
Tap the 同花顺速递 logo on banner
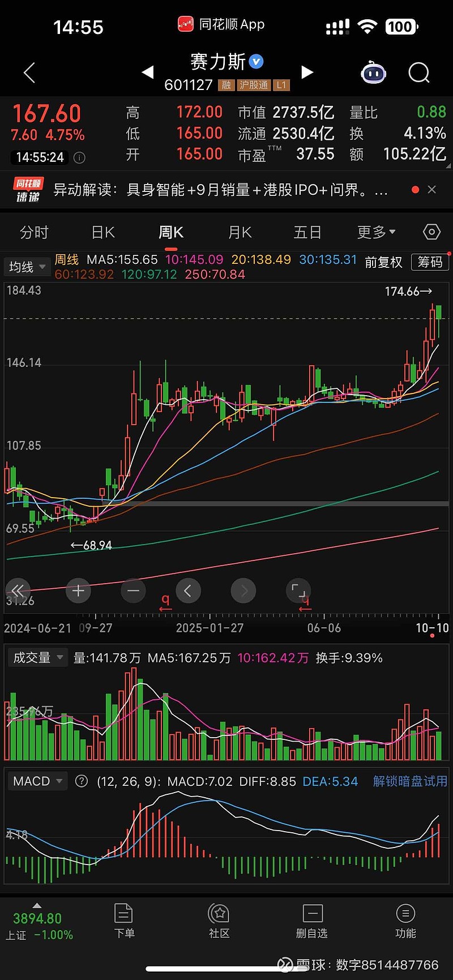[x=28, y=190]
